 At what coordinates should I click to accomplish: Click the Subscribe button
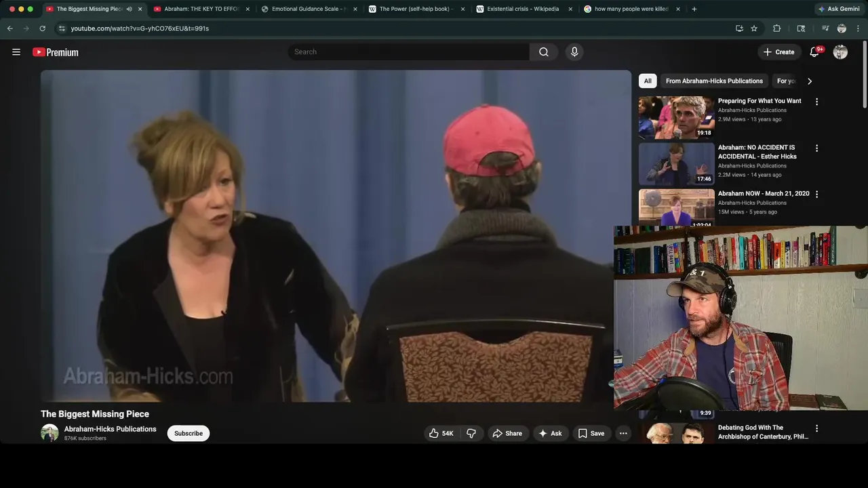(189, 433)
